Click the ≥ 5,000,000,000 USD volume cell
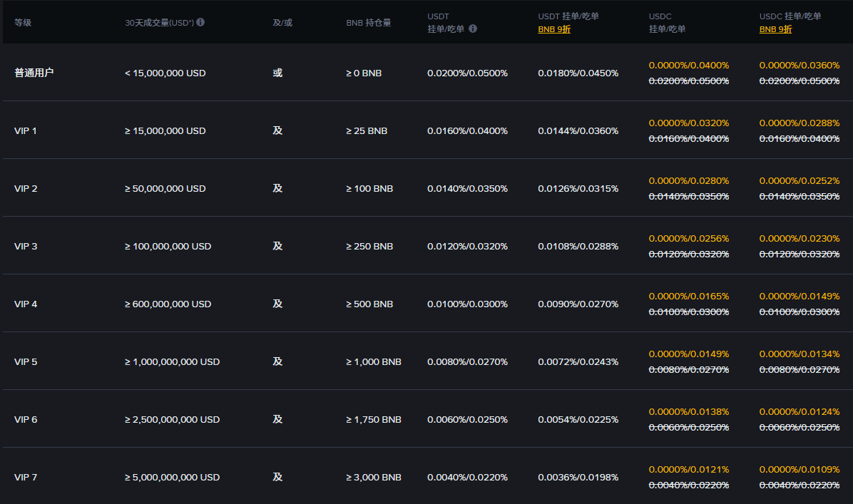Image resolution: width=853 pixels, height=504 pixels. pyautogui.click(x=172, y=477)
